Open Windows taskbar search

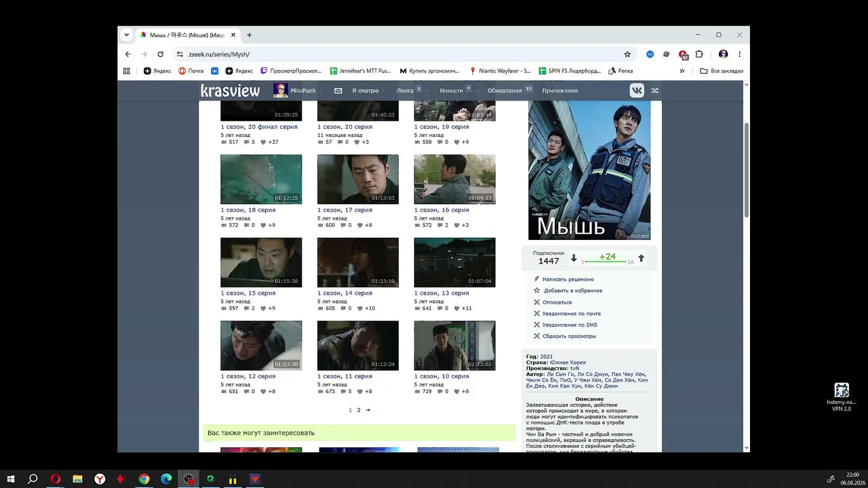coord(33,479)
